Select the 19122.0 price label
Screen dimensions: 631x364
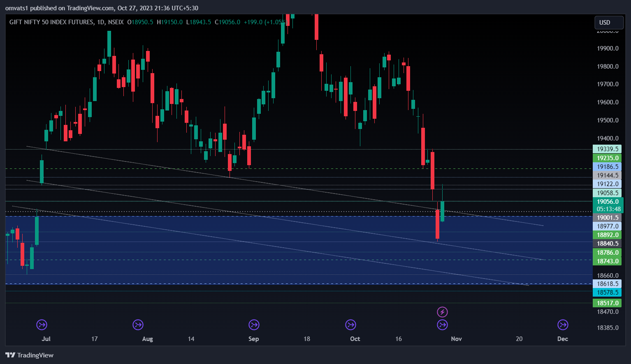click(x=607, y=184)
